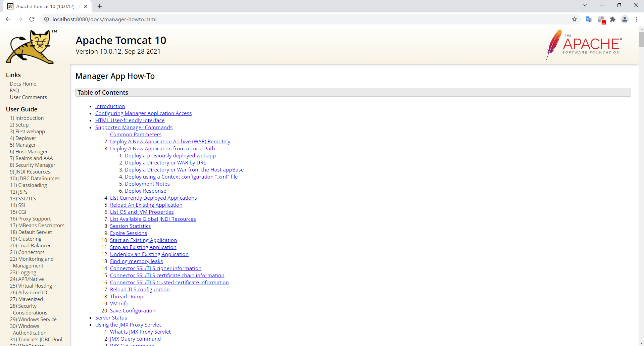Click the scrollbar down arrow
644x346 pixels.
(641, 343)
